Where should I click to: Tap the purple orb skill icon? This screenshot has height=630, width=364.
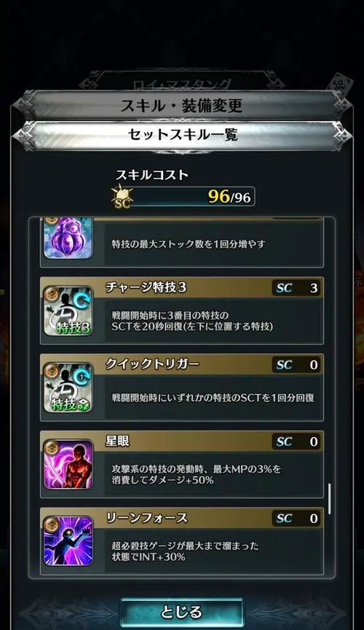pyautogui.click(x=68, y=238)
